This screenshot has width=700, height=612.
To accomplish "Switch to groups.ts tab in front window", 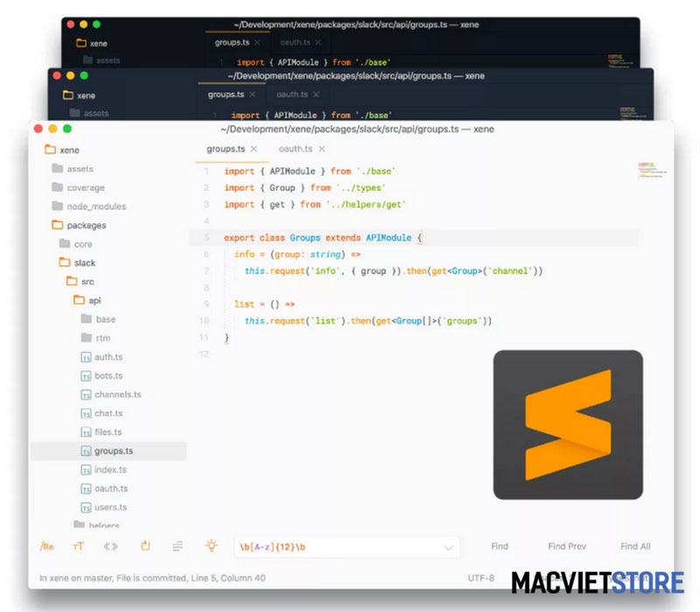I will pyautogui.click(x=226, y=149).
